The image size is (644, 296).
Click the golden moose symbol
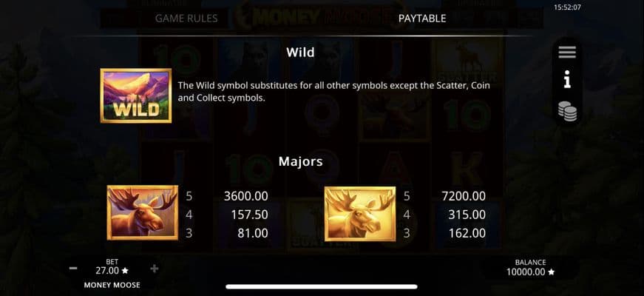coord(360,214)
